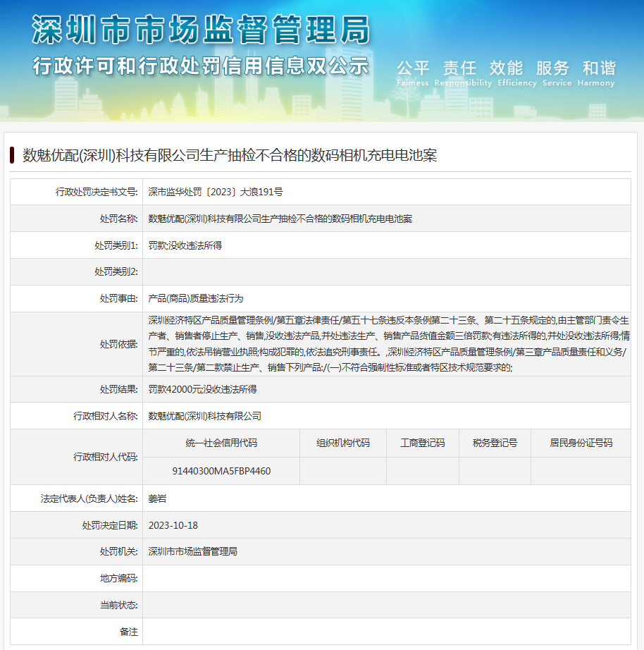Click the 处罚类别1 label

click(116, 245)
